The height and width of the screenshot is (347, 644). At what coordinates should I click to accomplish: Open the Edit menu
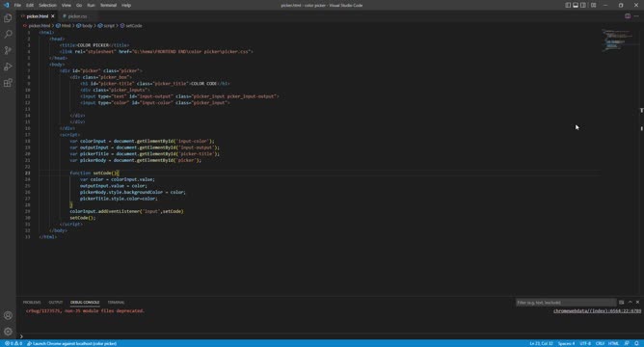point(30,6)
